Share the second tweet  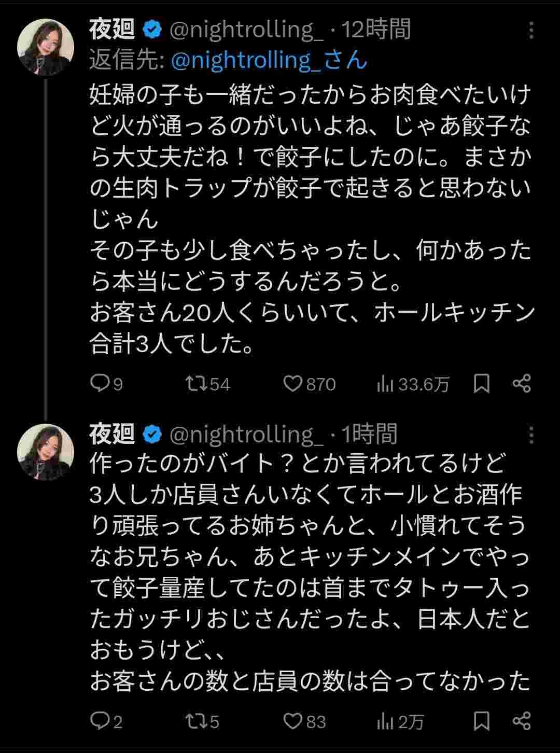point(522,721)
